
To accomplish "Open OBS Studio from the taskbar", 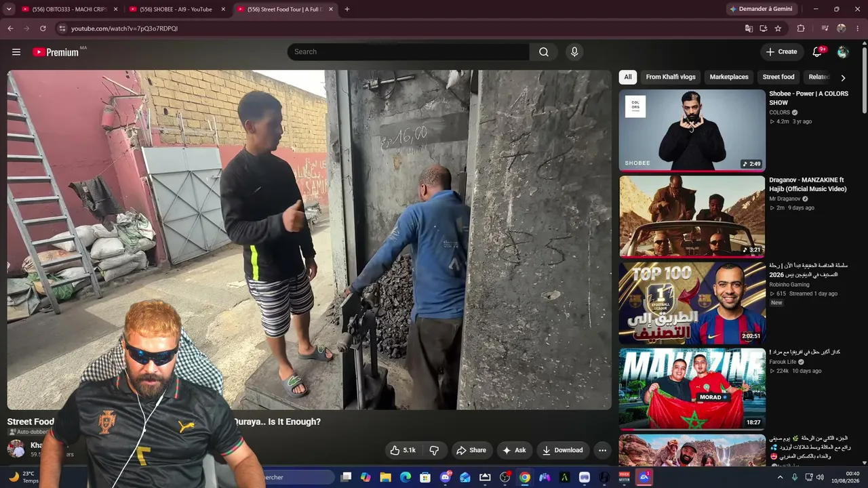I will tap(505, 477).
